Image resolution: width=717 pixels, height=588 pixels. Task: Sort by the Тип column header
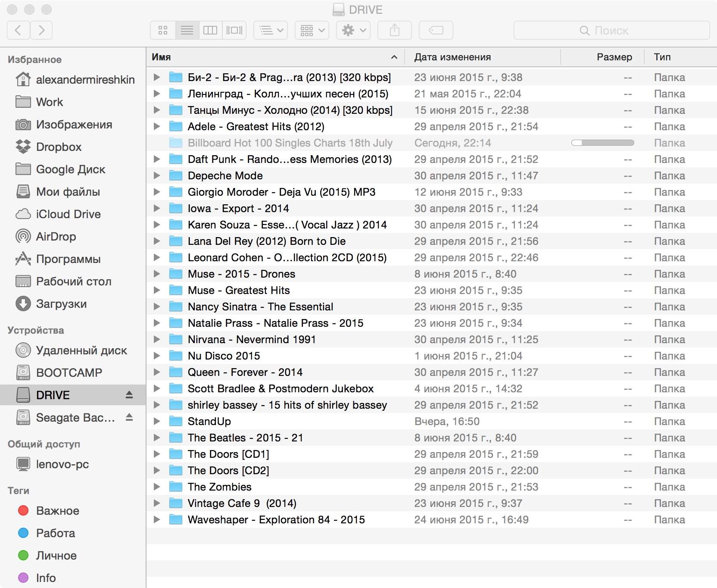pyautogui.click(x=681, y=57)
